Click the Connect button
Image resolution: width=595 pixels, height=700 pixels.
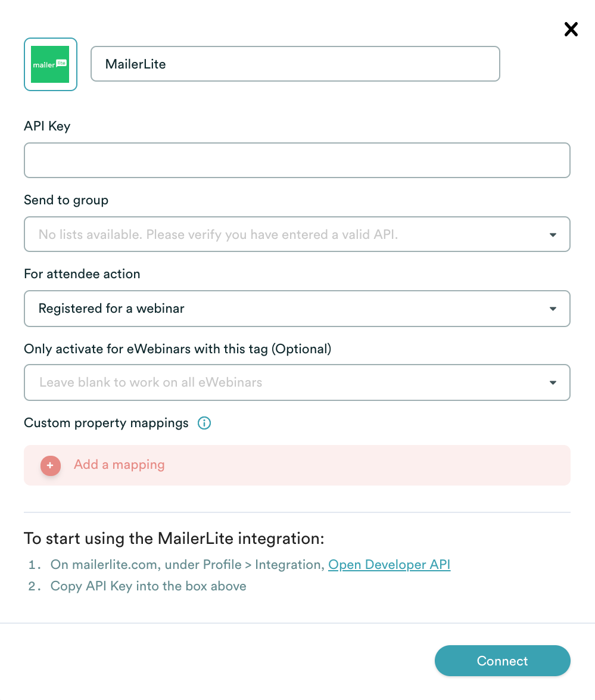[502, 661]
